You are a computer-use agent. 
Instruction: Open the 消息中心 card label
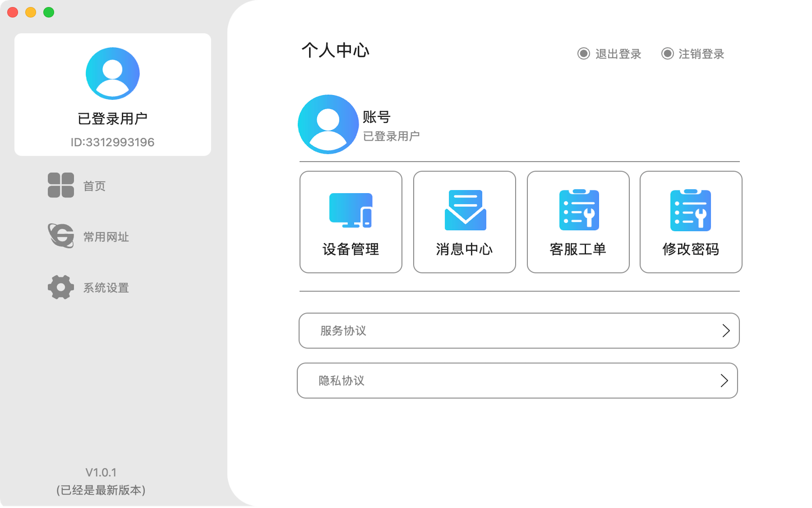coord(464,249)
